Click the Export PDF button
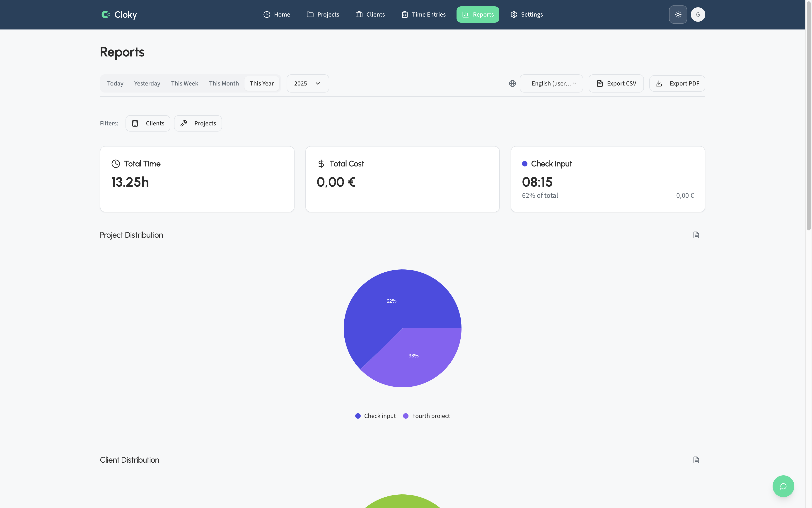This screenshot has width=812, height=508. [677, 83]
